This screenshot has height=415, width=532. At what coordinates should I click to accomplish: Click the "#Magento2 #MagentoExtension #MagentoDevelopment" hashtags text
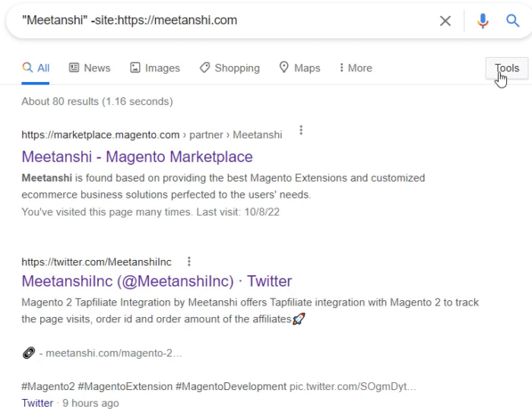click(154, 386)
